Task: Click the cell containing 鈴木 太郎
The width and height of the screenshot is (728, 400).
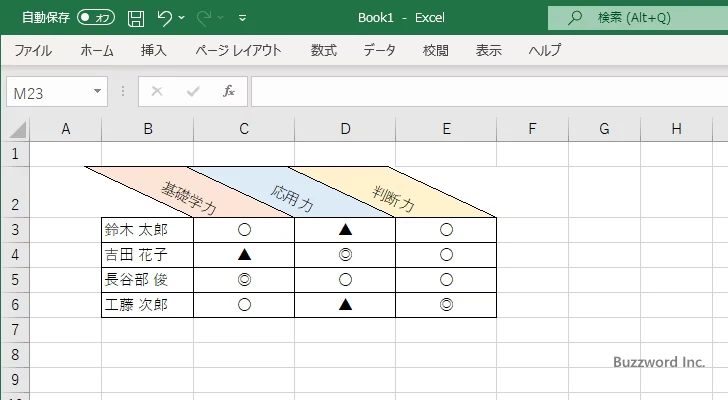Action: point(147,230)
